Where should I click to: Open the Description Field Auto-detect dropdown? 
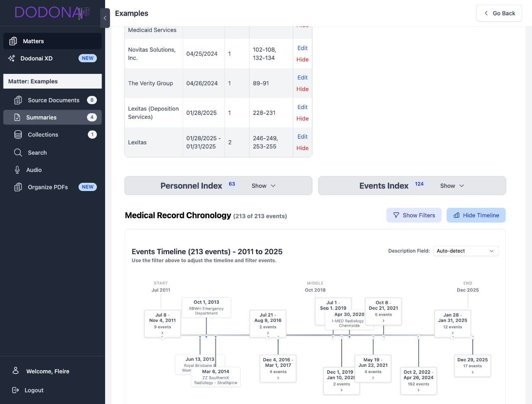pyautogui.click(x=466, y=251)
